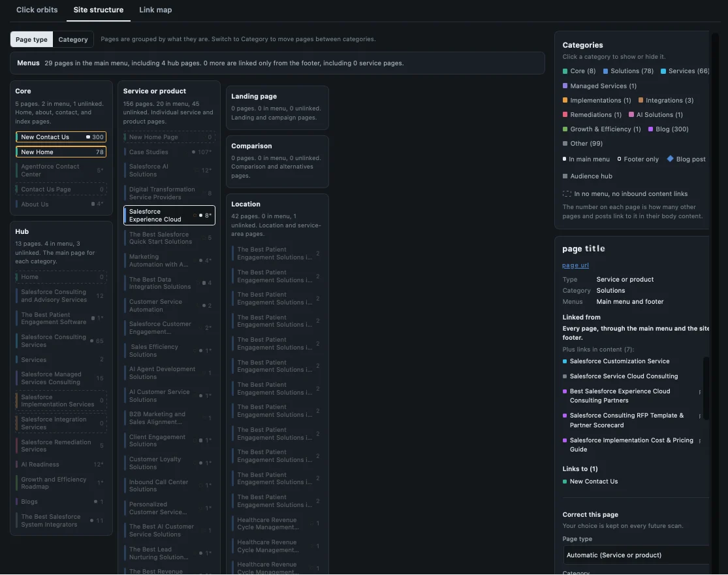The image size is (728, 575).
Task: Select the New Home page card
Action: coord(61,152)
